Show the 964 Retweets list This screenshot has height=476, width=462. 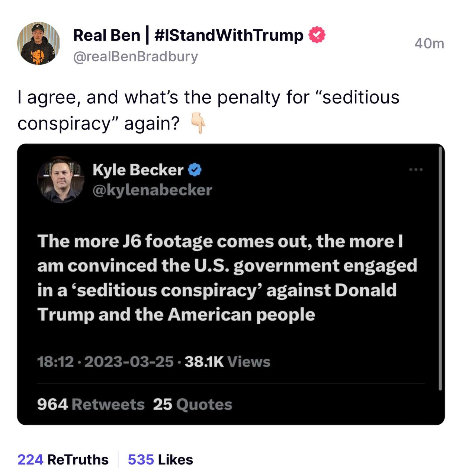pos(91,404)
